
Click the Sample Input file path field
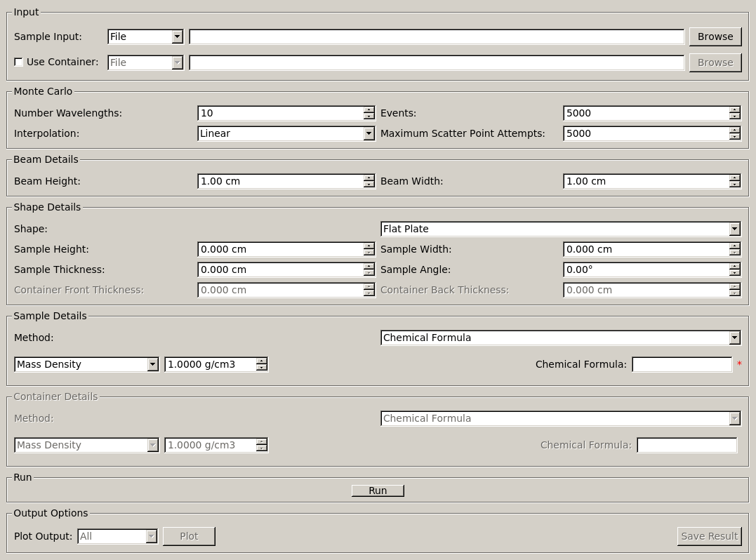[436, 36]
